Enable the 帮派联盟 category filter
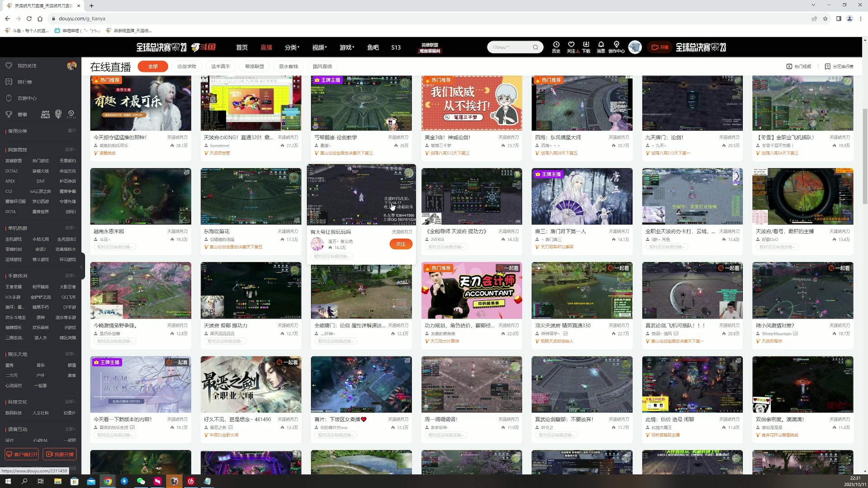Viewport: 868px width, 488px height. (x=255, y=66)
